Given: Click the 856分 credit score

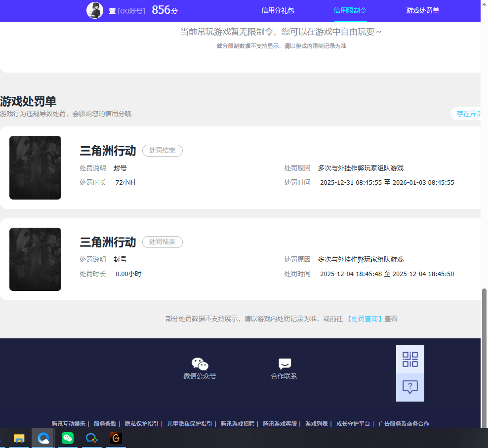Looking at the screenshot, I should click(164, 10).
